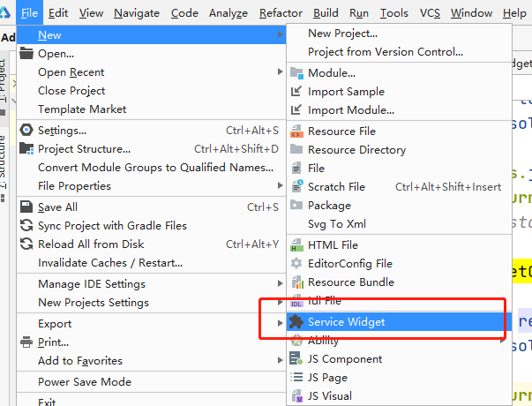Click the Import Sample icon
This screenshot has width=532, height=406.
pyautogui.click(x=296, y=92)
